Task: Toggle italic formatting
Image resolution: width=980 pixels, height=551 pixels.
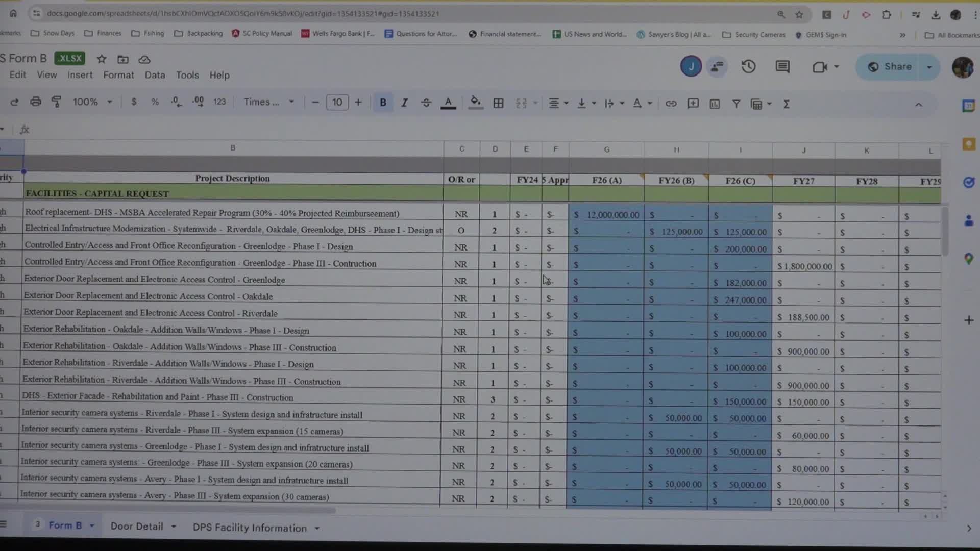Action: [x=404, y=103]
